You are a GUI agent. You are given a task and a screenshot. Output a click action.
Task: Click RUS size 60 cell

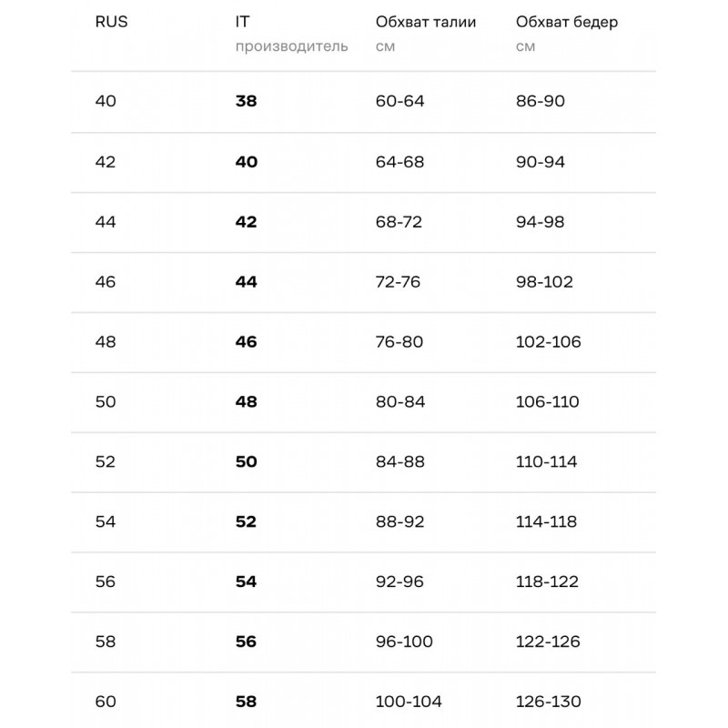106,702
